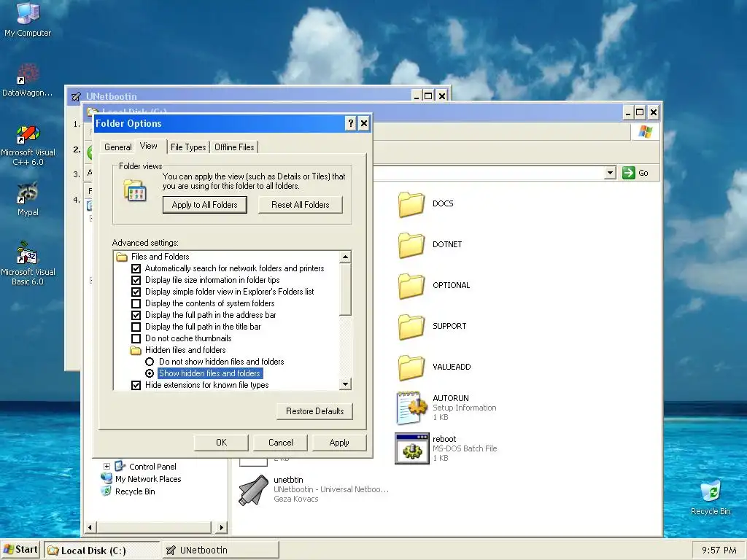Viewport: 747px width, 560px height.
Task: Enable Display the contents of system folders
Action: coord(136,303)
